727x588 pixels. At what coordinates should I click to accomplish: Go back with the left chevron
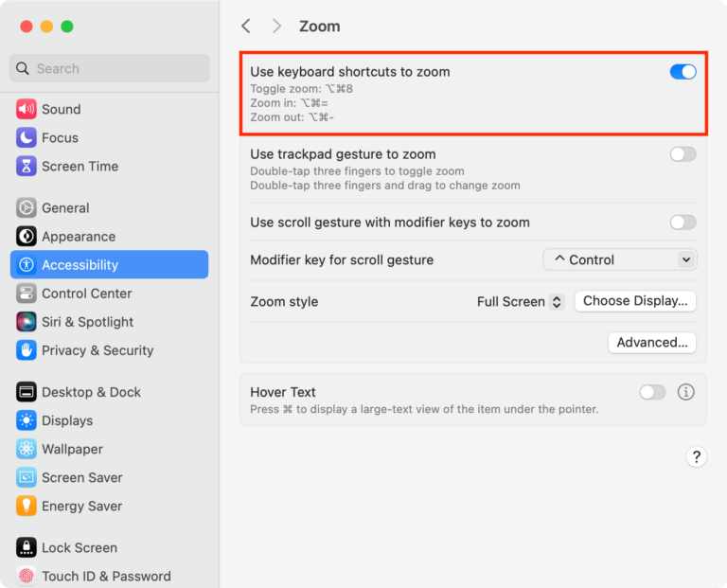pyautogui.click(x=246, y=26)
